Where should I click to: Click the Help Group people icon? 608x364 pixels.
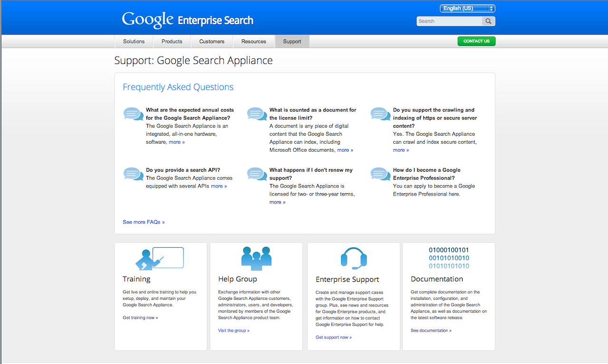pos(256,259)
